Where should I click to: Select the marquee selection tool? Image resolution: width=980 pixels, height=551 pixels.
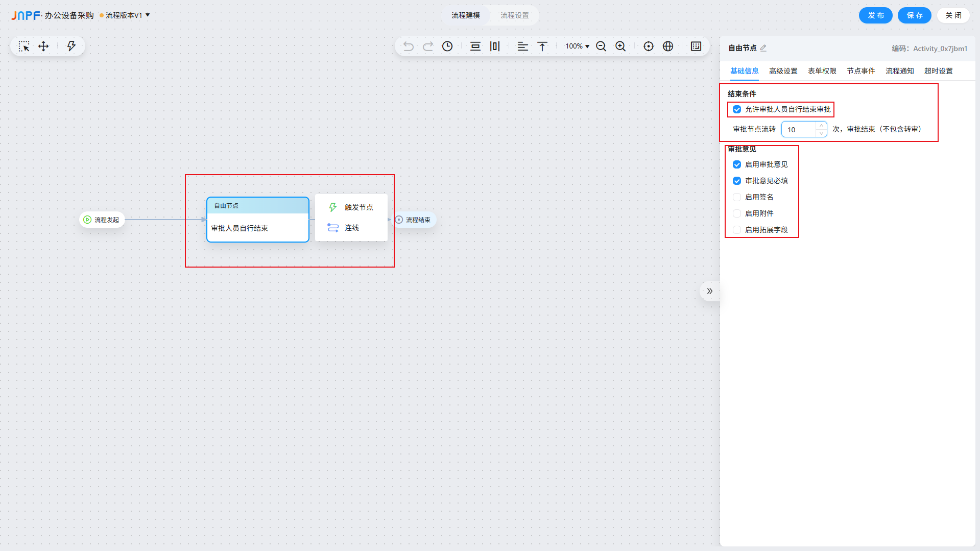tap(24, 46)
